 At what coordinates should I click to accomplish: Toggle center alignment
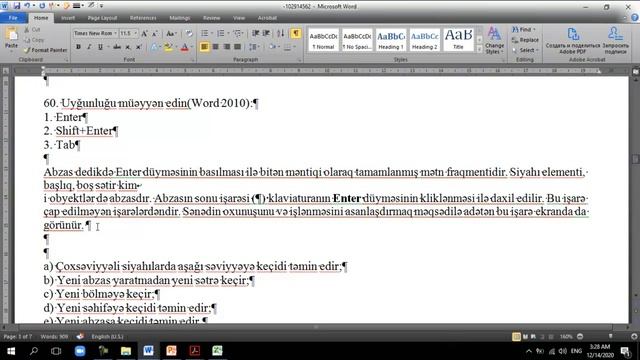pos(216,47)
